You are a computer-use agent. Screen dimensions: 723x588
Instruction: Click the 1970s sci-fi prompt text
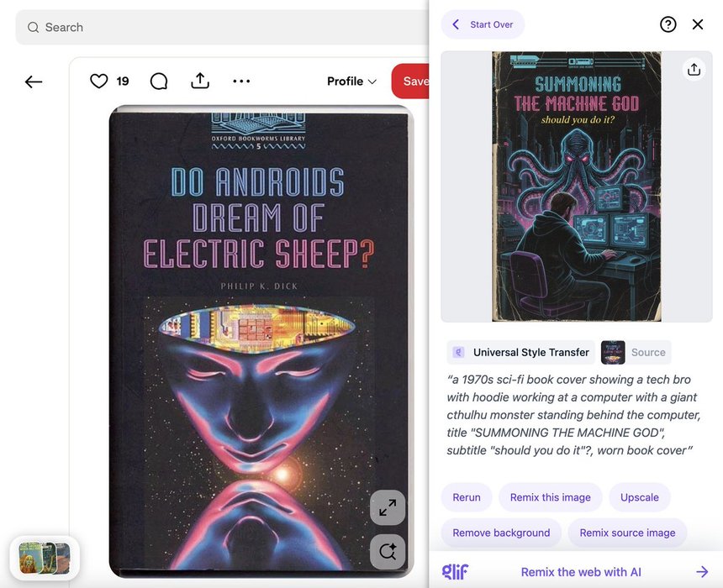[x=573, y=415]
